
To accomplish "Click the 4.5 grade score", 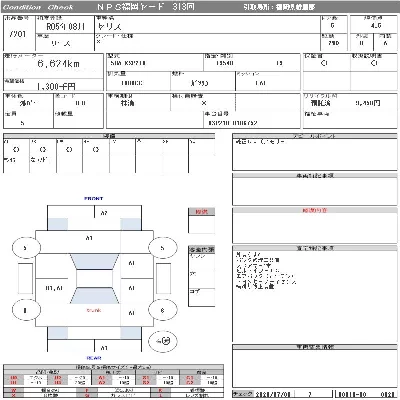I will 376,26.
